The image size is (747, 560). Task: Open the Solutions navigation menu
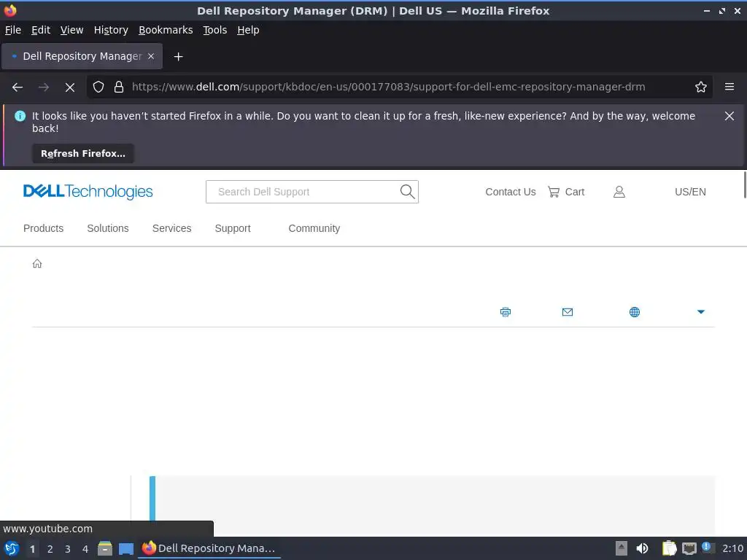108,228
